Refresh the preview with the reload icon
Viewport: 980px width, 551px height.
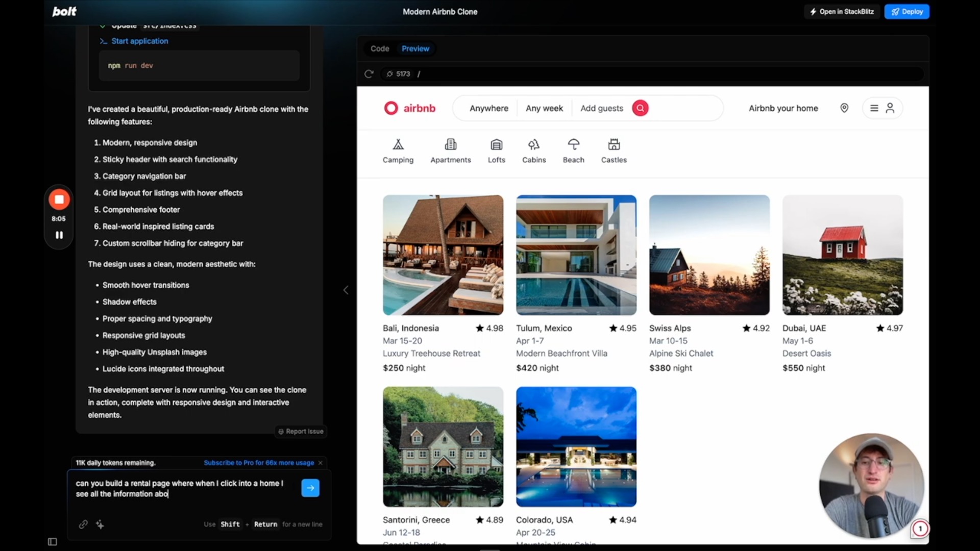coord(369,73)
